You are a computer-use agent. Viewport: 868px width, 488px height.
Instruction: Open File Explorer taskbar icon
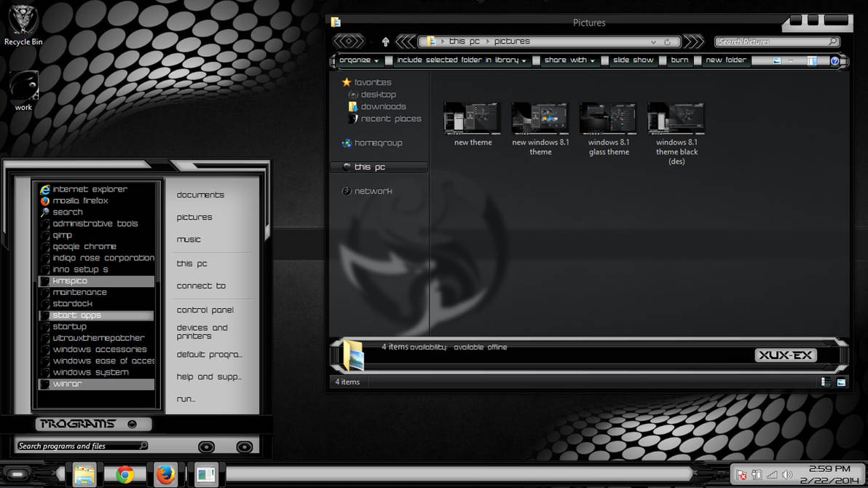coord(84,475)
